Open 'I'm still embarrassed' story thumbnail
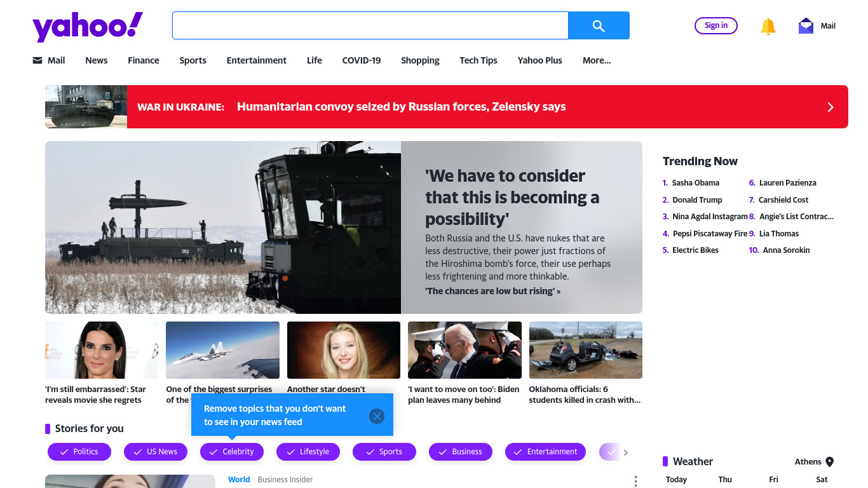The width and height of the screenshot is (868, 488). (x=102, y=350)
